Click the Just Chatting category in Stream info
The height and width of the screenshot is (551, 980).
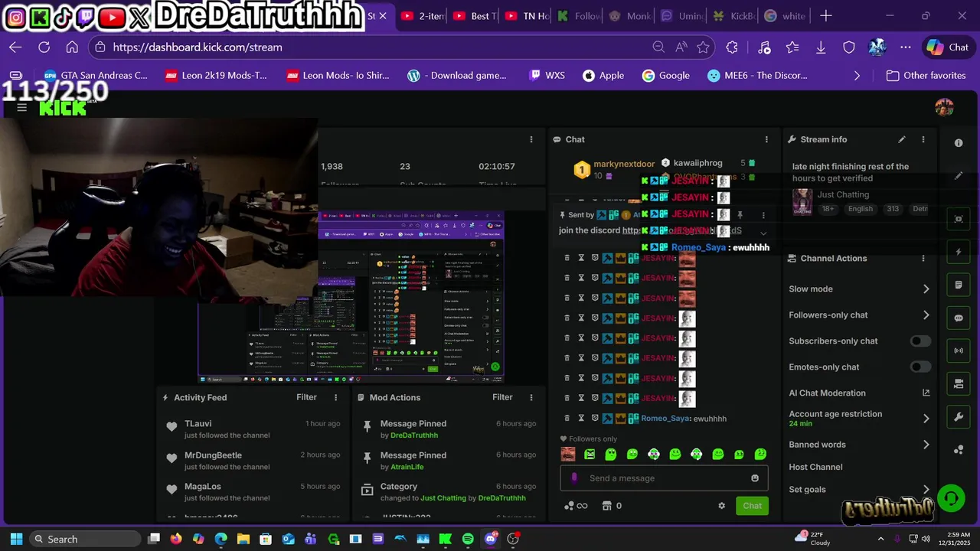(843, 195)
